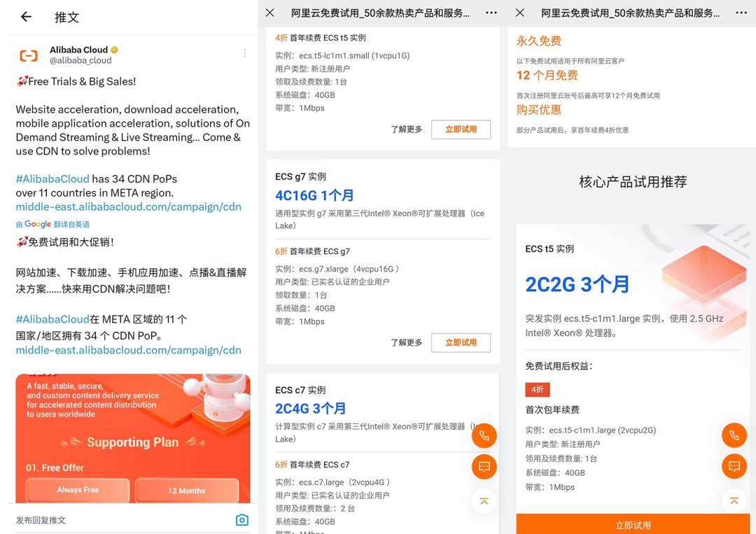
Task: Select 永久免费 heading on right page
Action: click(x=538, y=41)
